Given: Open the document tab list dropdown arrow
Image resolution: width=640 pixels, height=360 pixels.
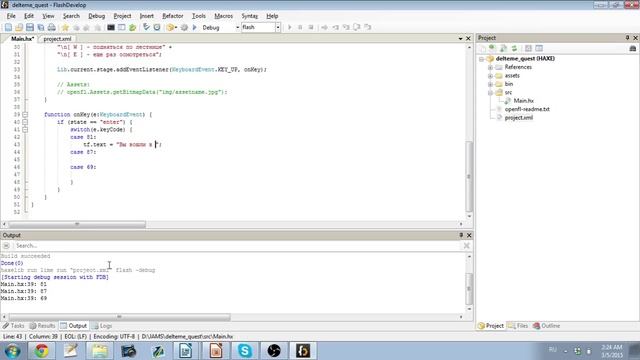Looking at the screenshot, I should (460, 38).
